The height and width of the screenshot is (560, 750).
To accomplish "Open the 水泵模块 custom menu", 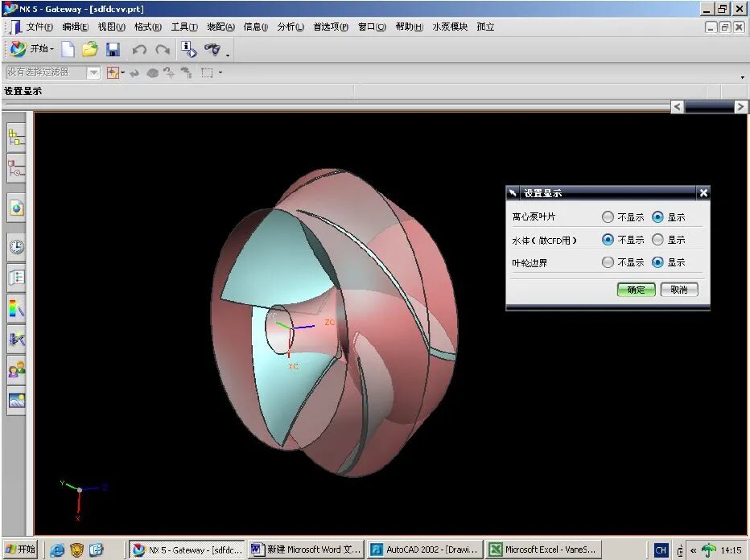I will [450, 27].
